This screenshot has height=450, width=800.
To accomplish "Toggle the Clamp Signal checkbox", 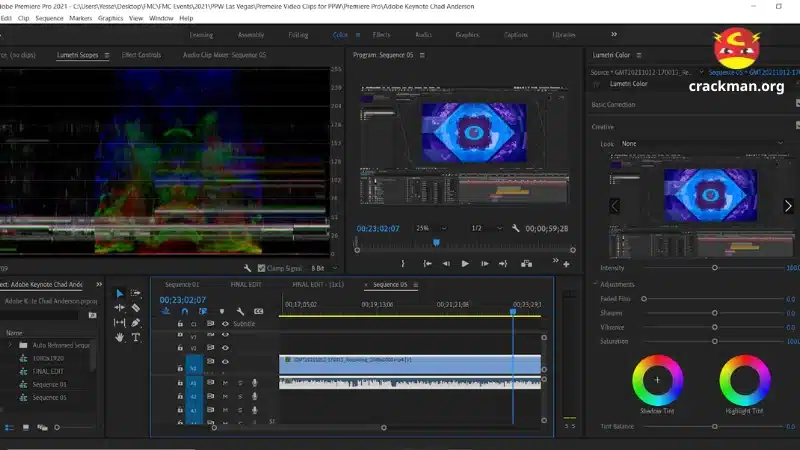I will (x=262, y=268).
